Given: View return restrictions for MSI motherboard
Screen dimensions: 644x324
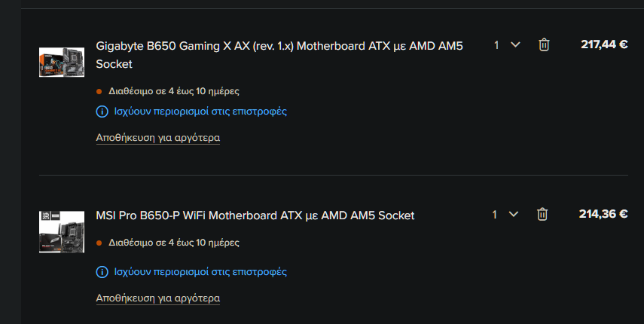Looking at the screenshot, I should coord(200,272).
